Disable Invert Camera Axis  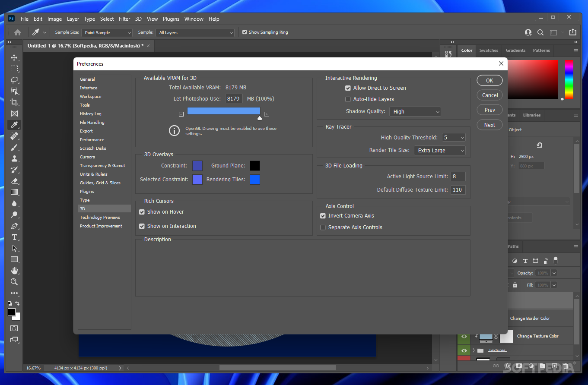click(x=323, y=216)
